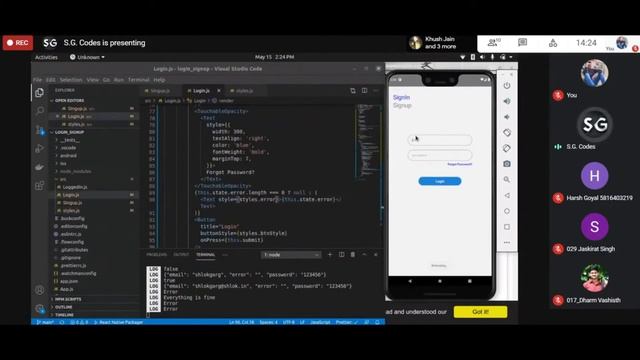Switch to the PROBLEMS panel tab
Viewport: 640px width, 360px height.
[x=156, y=255]
